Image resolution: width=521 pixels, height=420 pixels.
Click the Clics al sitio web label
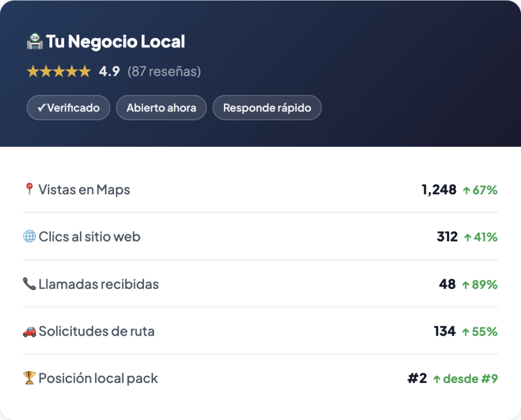pyautogui.click(x=90, y=236)
